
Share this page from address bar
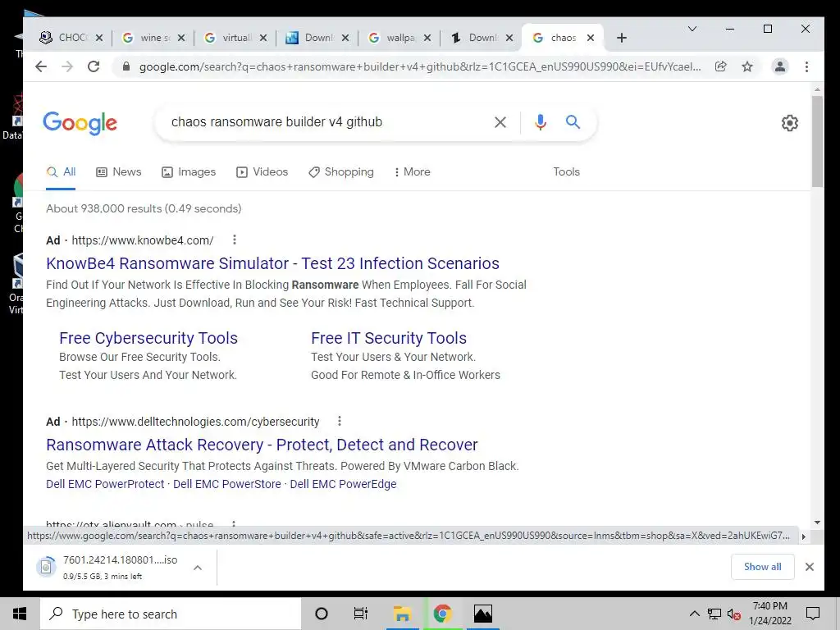[x=720, y=66]
